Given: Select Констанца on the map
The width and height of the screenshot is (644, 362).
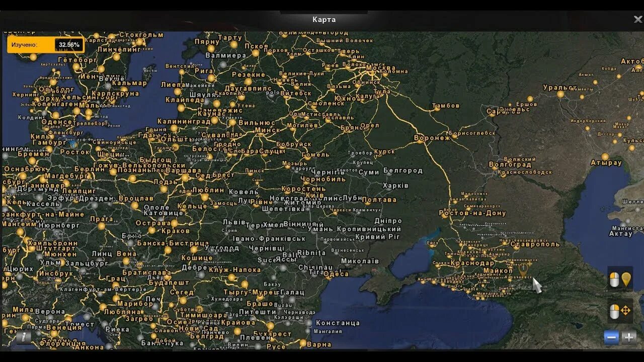Looking at the screenshot, I should (338, 323).
